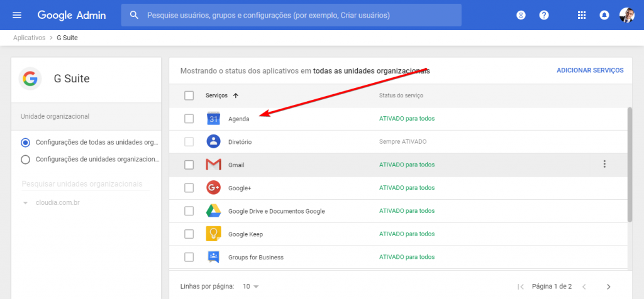Viewport: 644px width, 299px height.
Task: Click the Gmail envelope icon
Action: tap(214, 165)
